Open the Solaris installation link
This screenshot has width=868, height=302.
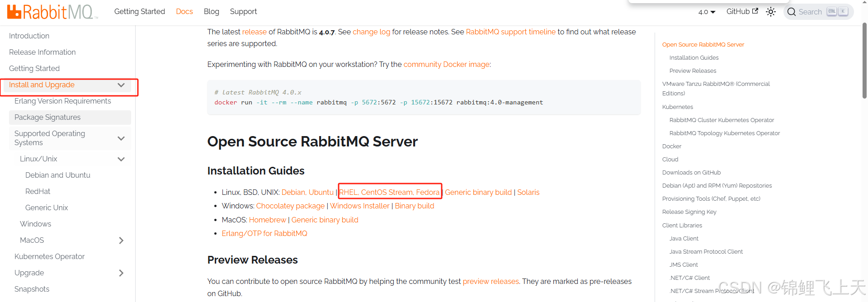point(528,192)
